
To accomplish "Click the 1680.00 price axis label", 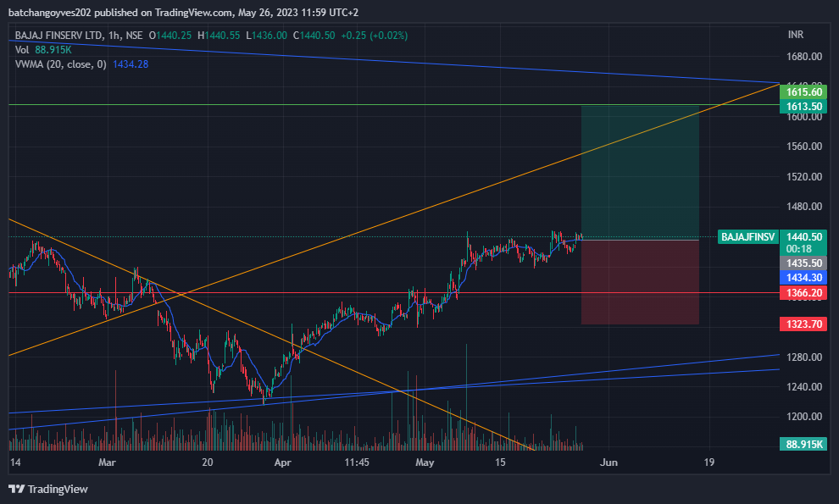I will (x=803, y=57).
